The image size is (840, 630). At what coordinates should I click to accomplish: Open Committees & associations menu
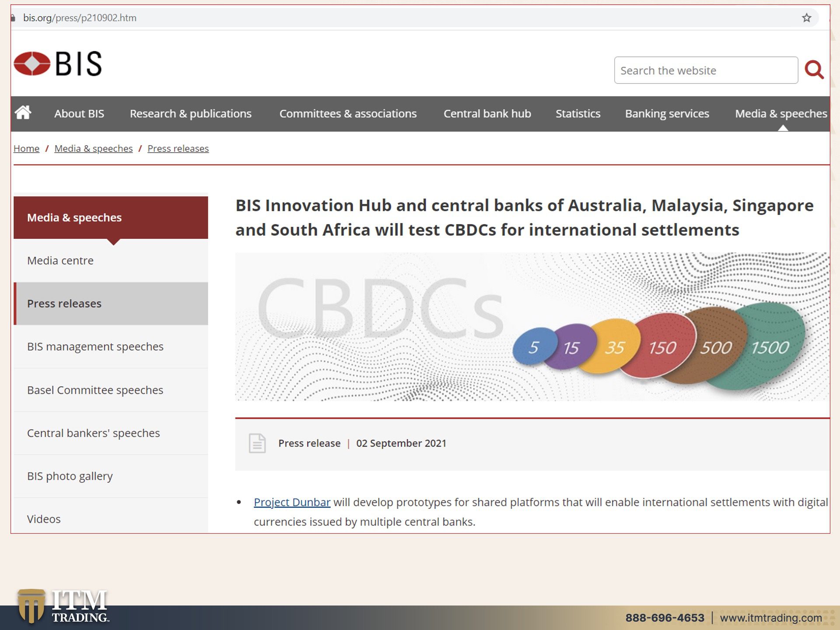tap(348, 114)
